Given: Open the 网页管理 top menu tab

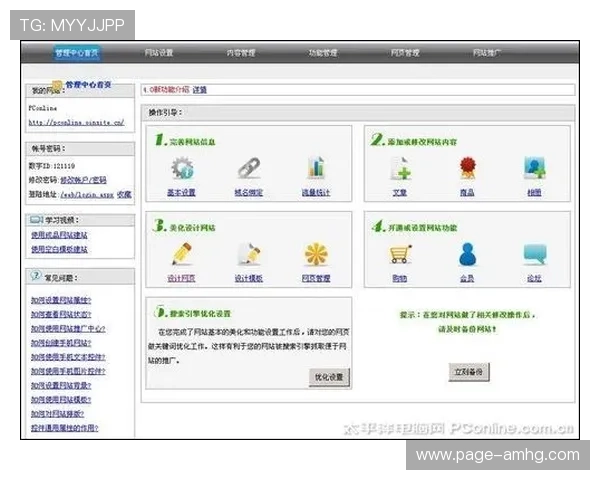Looking at the screenshot, I should coord(405,53).
